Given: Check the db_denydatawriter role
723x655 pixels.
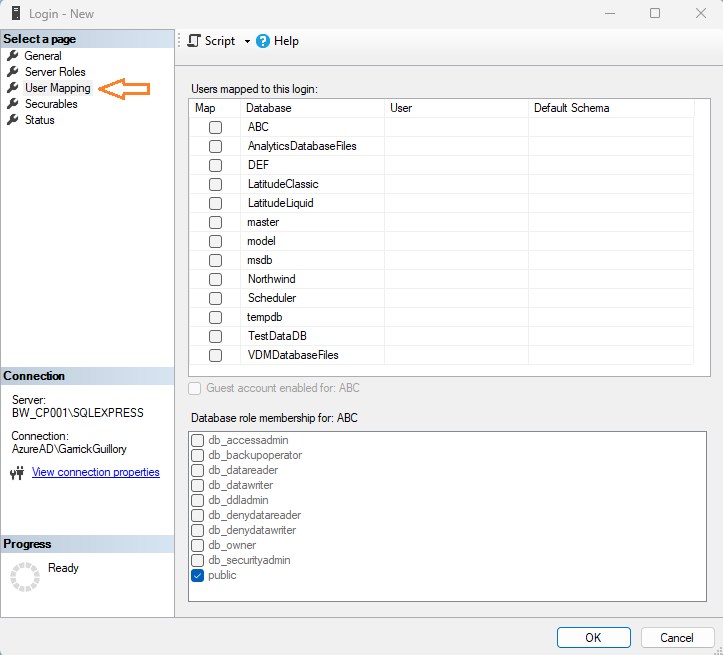Looking at the screenshot, I should tap(197, 530).
